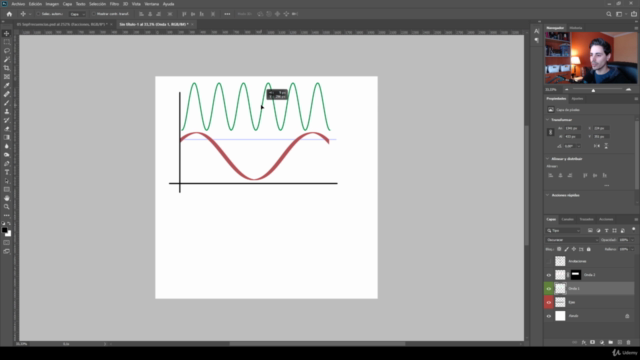Open the Ventana menu
Screen dimensions: 640x360
click(x=152, y=4)
